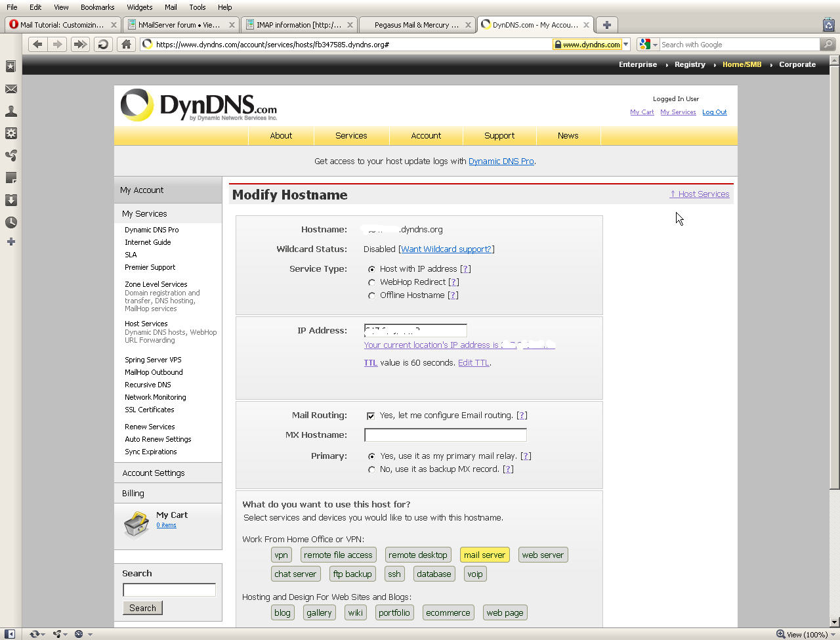Reload the current page
Image resolution: width=840 pixels, height=640 pixels.
click(103, 44)
